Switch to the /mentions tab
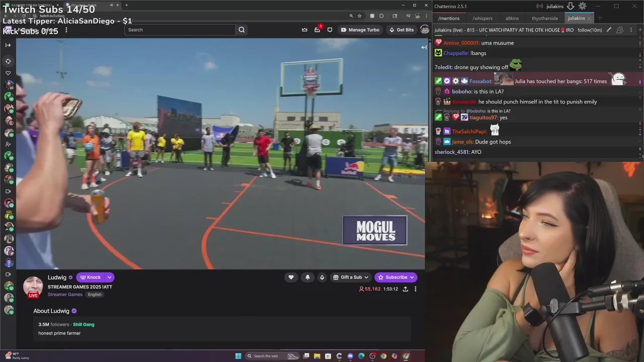The width and height of the screenshot is (644, 362). 449,18
